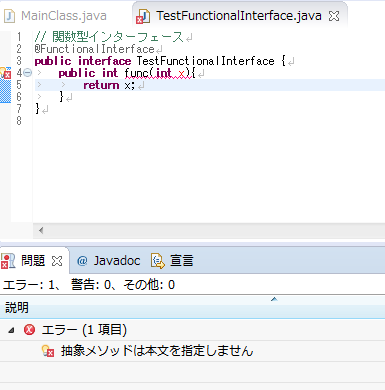The width and height of the screenshot is (385, 390).
Task: Click the quick-fix error icon of the error entry
Action: [48, 351]
